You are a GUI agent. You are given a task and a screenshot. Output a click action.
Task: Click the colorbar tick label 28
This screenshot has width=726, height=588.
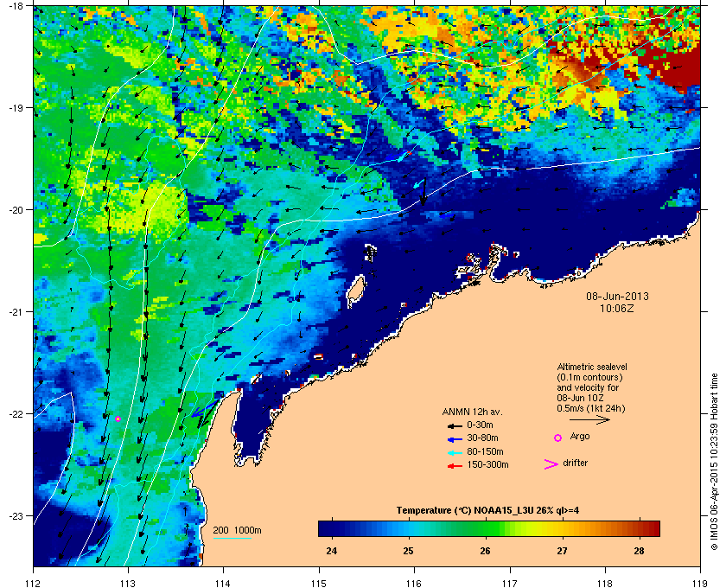[x=639, y=551]
